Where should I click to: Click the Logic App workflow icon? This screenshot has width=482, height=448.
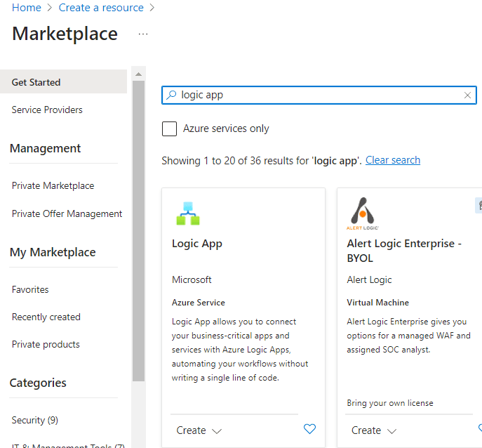coord(188,213)
